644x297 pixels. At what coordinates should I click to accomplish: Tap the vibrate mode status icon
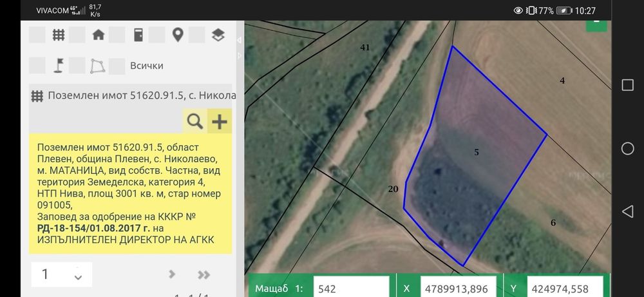[531, 11]
